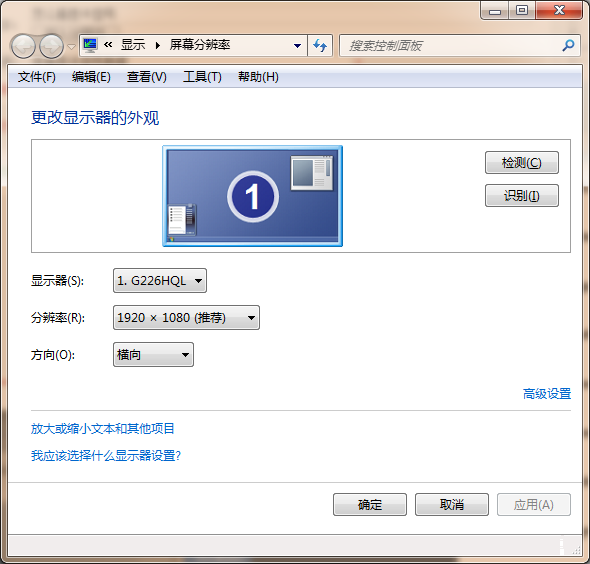
Task: Click the double chevron in breadcrumb path
Action: pos(108,45)
